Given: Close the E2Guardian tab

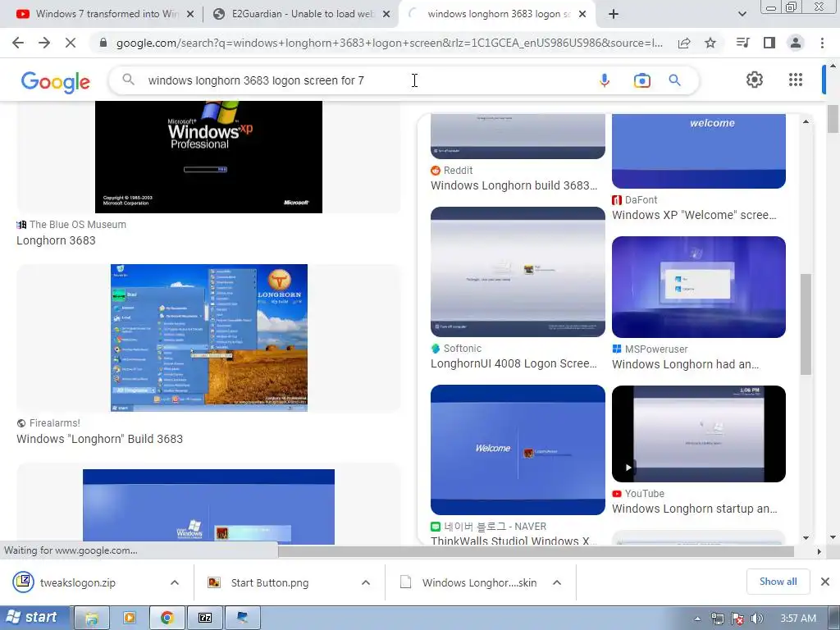Looking at the screenshot, I should point(386,14).
